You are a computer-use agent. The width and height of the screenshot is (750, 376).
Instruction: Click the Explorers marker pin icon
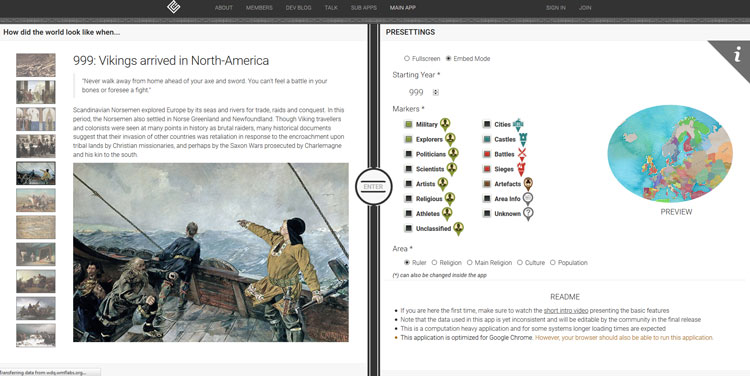tap(450, 139)
